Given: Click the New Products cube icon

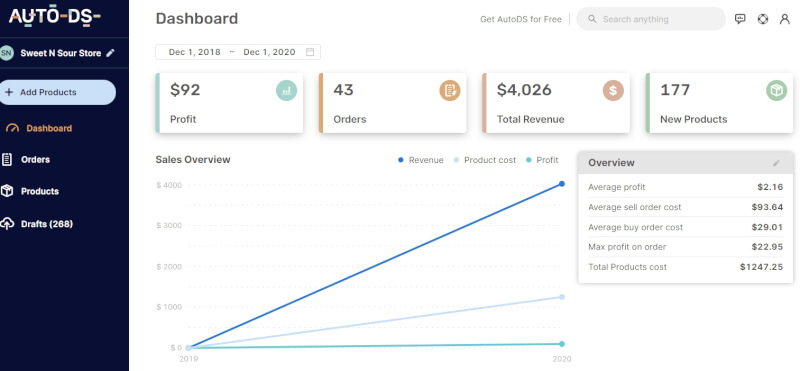Looking at the screenshot, I should [x=776, y=91].
